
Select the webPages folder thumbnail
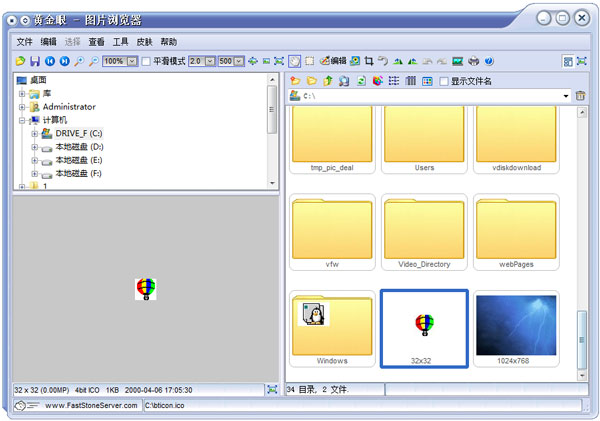coord(516,232)
